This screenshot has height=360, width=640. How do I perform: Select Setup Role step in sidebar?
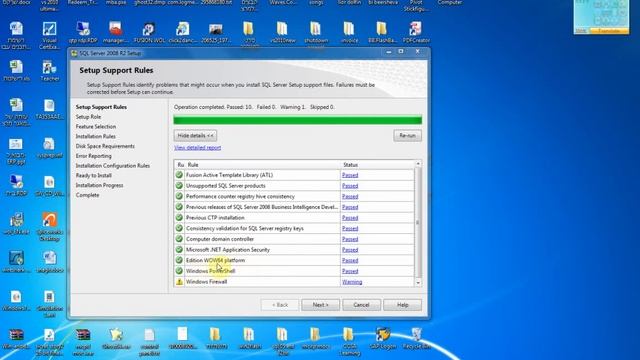pyautogui.click(x=88, y=117)
